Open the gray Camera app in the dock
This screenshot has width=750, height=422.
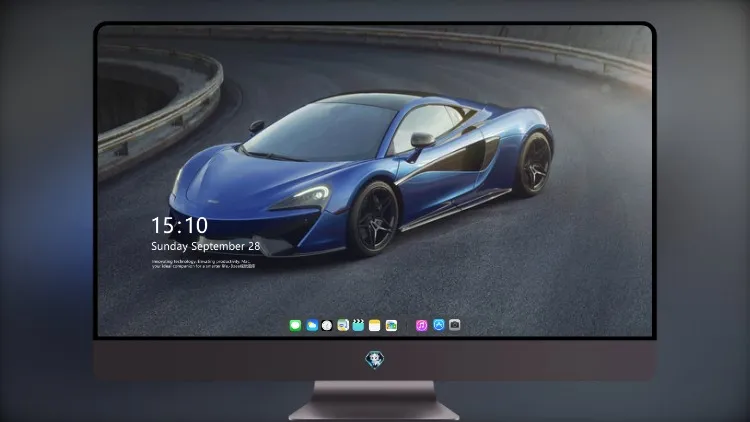click(x=454, y=325)
